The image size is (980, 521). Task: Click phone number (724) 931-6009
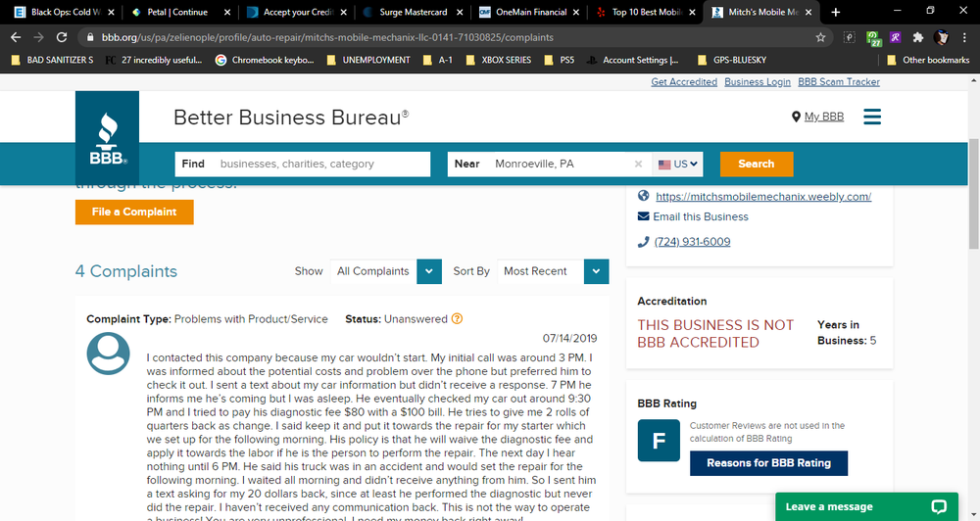[x=693, y=242]
